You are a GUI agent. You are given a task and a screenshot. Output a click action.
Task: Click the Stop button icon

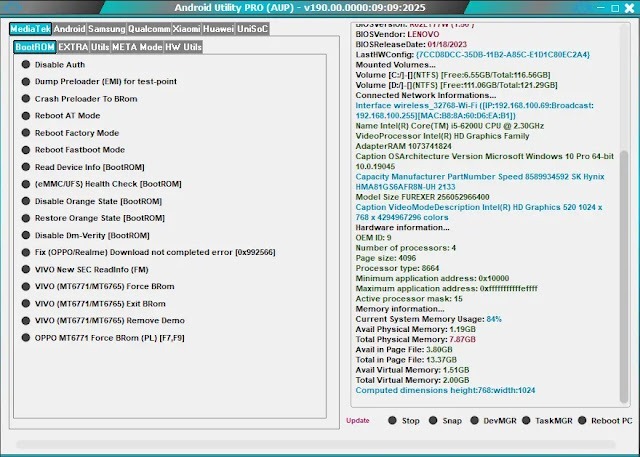click(393, 421)
